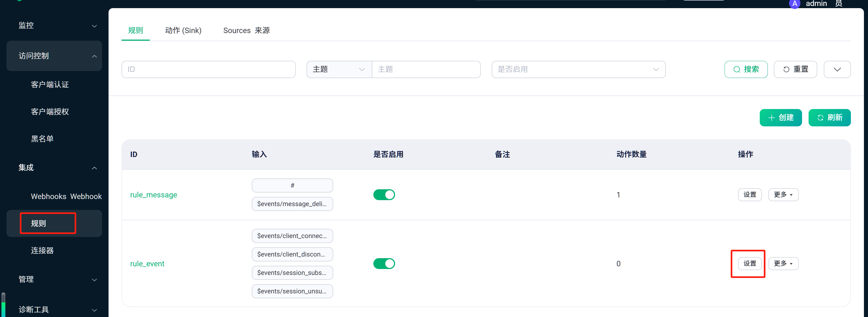Click the sidebar scrollbar thumb

pos(3,305)
